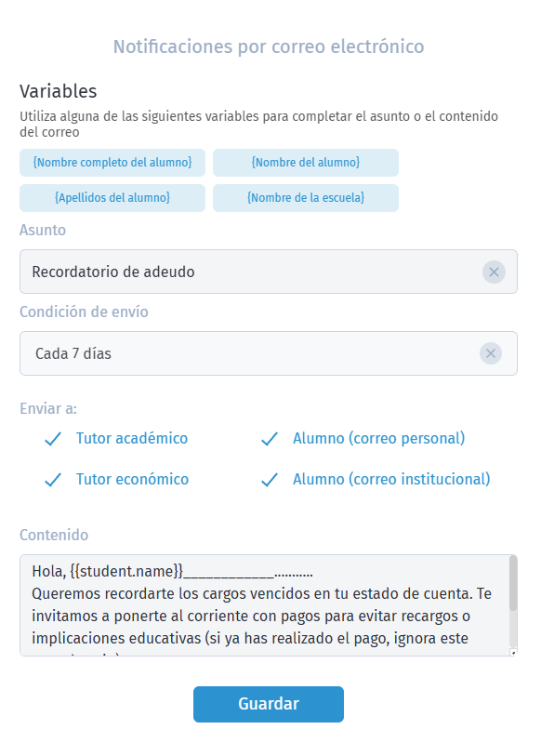Toggle the Alumno (correo personal) recipient label

(x=379, y=438)
